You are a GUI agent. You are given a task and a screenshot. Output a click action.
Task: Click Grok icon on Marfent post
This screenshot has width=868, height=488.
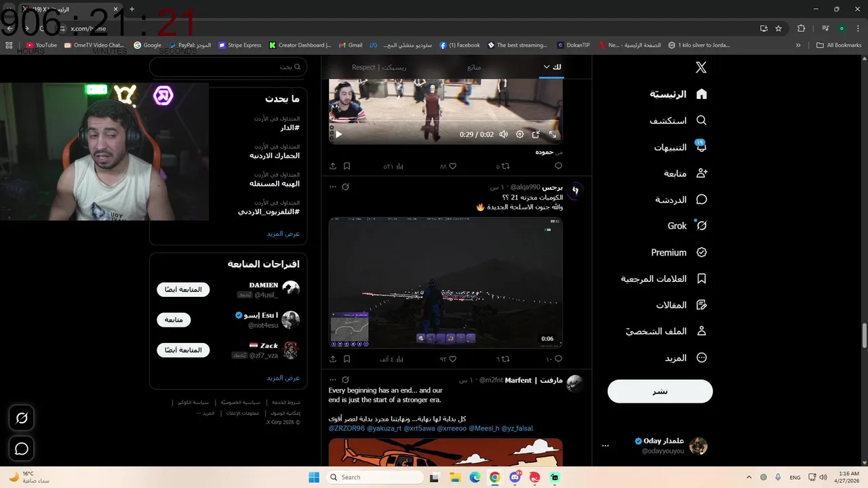coord(345,380)
